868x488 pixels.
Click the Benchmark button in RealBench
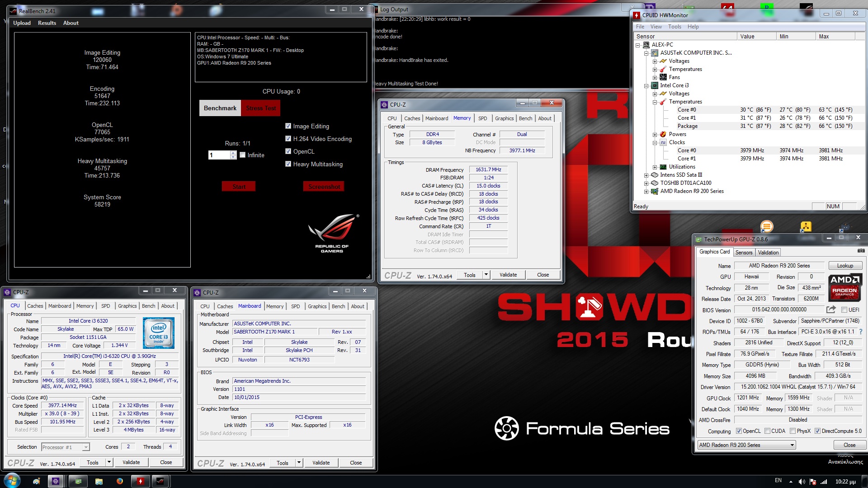point(220,108)
